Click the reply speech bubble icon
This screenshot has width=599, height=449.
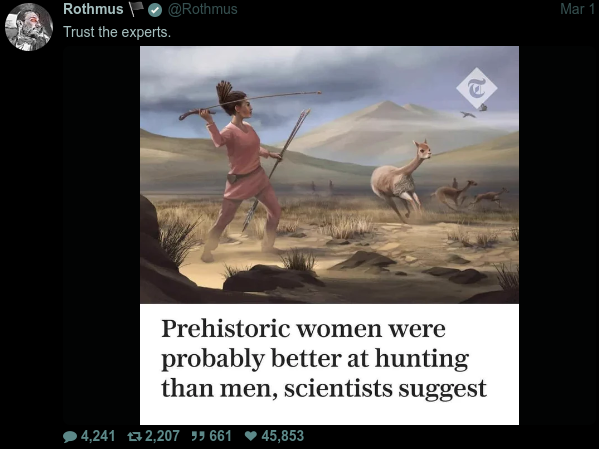pyautogui.click(x=70, y=436)
